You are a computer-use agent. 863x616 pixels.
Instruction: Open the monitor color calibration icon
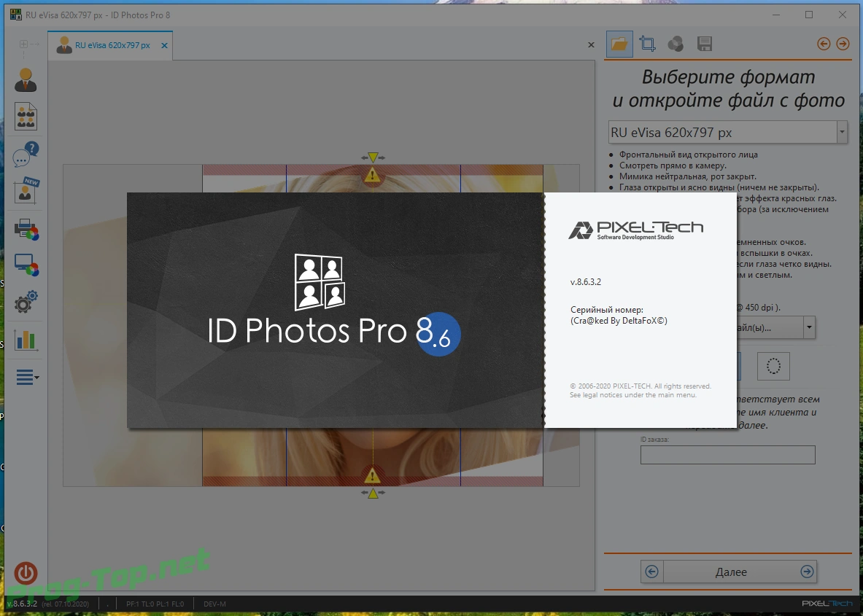click(x=26, y=265)
